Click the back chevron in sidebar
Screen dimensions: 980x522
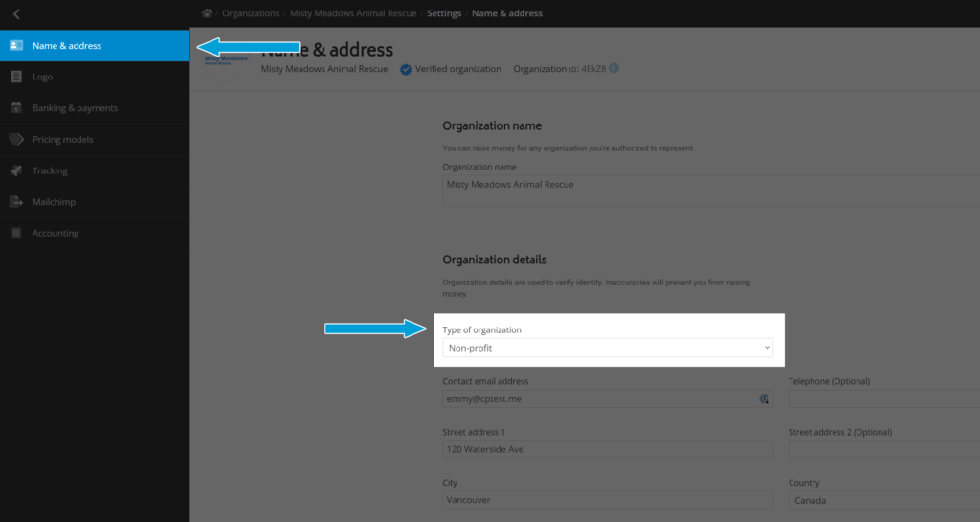tap(16, 13)
